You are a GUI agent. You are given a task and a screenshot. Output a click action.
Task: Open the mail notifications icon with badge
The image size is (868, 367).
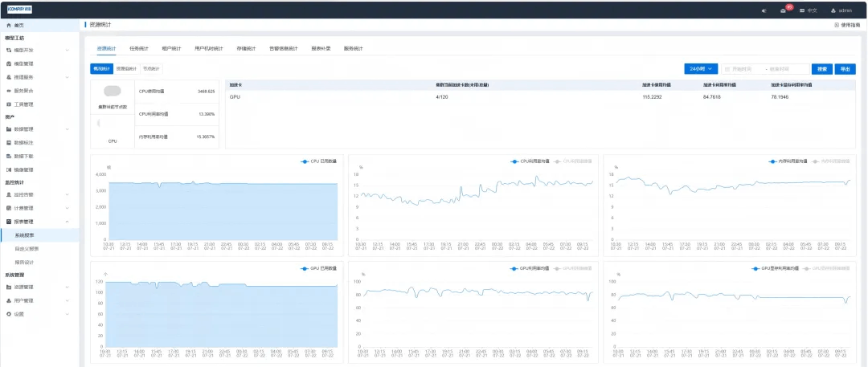(x=784, y=10)
